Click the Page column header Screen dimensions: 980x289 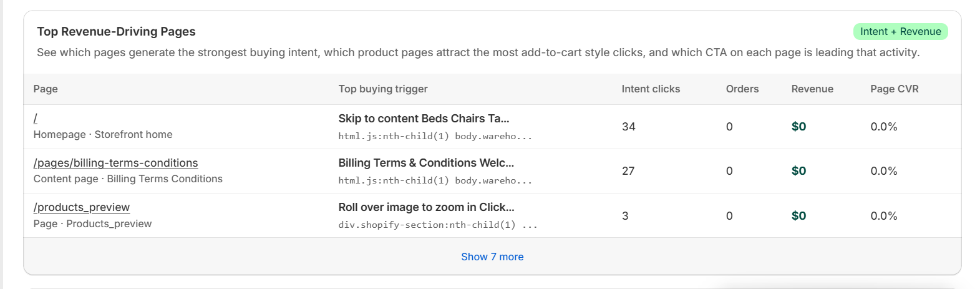coord(46,89)
